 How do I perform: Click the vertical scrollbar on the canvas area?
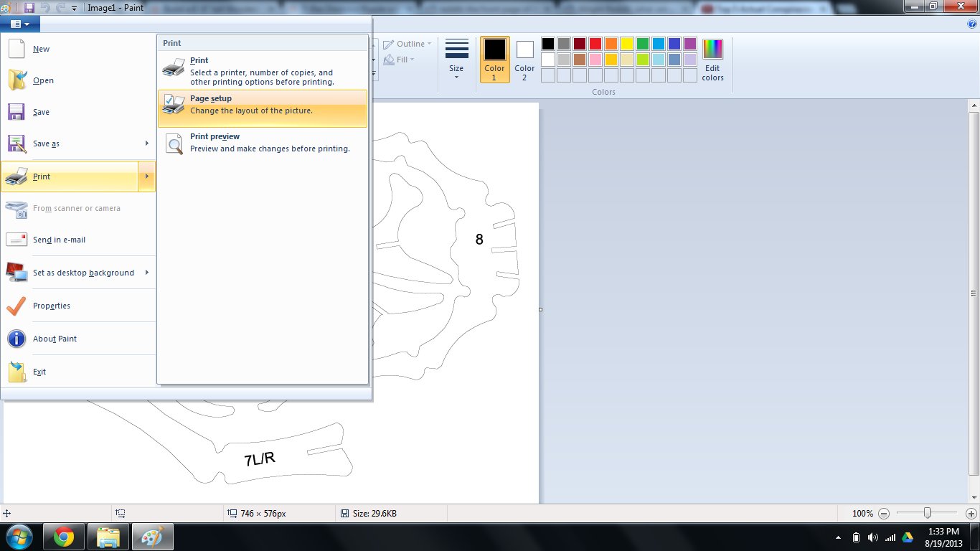coord(974,293)
